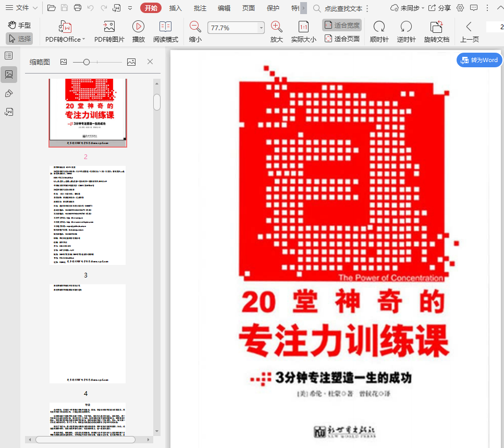Select page 2 thumbnail

click(x=88, y=113)
